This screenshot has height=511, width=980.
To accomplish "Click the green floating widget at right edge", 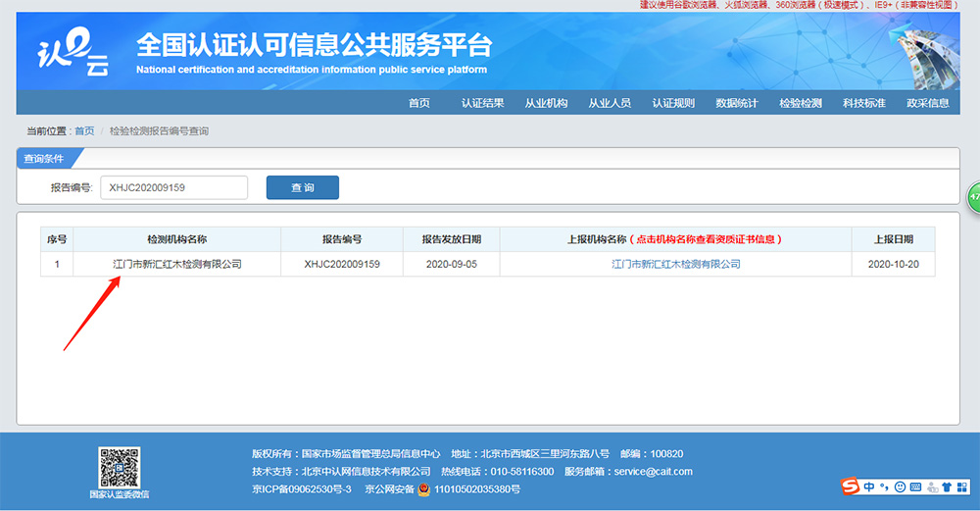I will point(974,196).
